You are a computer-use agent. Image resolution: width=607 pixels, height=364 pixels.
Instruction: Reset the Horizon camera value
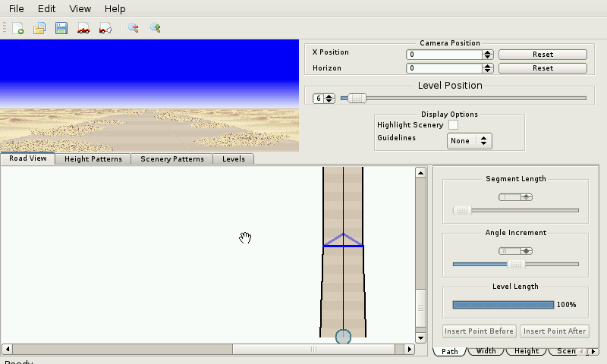(x=543, y=68)
